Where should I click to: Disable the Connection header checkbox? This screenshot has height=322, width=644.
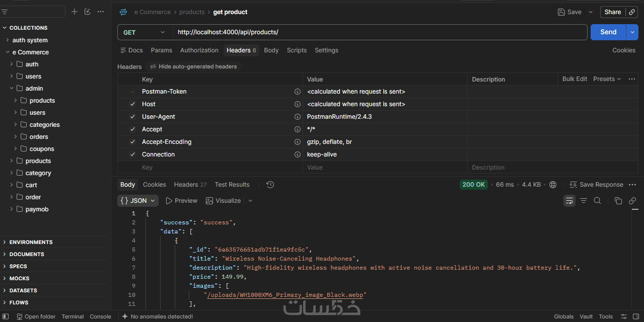tap(132, 154)
